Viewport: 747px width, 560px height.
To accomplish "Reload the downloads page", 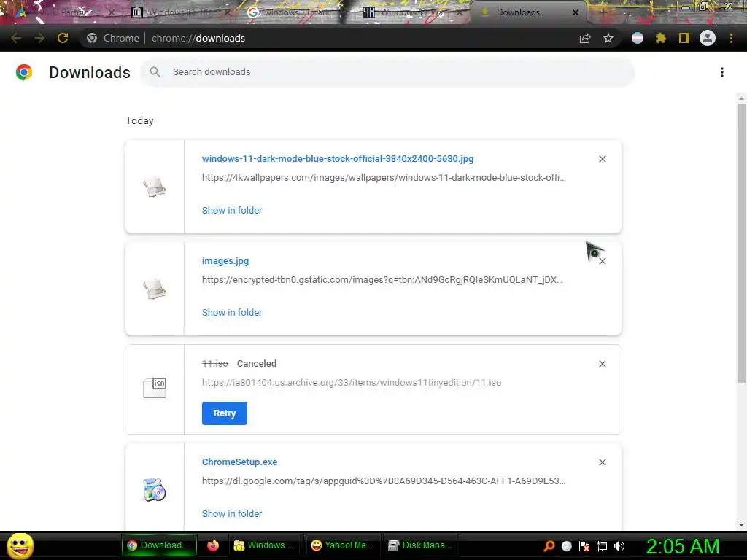I will click(x=63, y=38).
